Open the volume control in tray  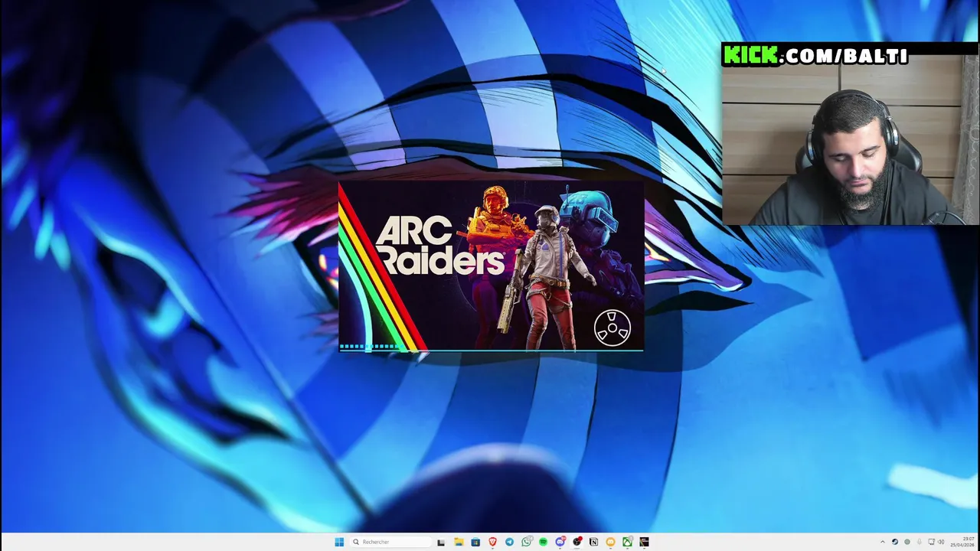tap(941, 542)
